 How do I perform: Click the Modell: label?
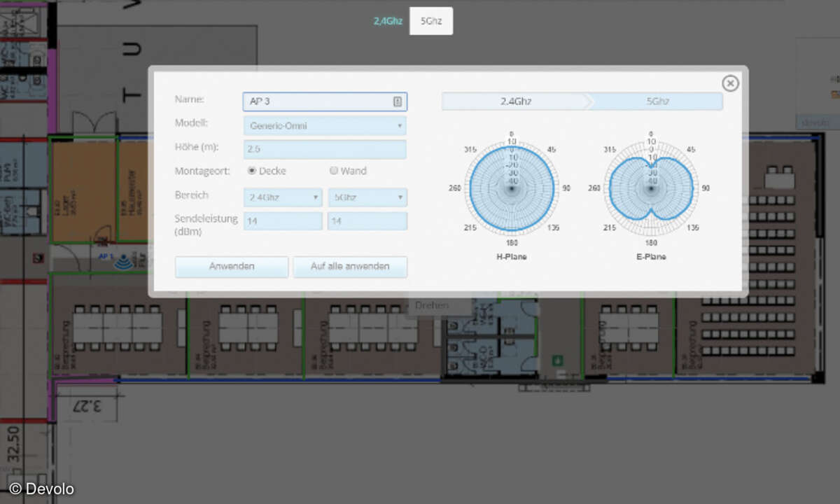192,123
